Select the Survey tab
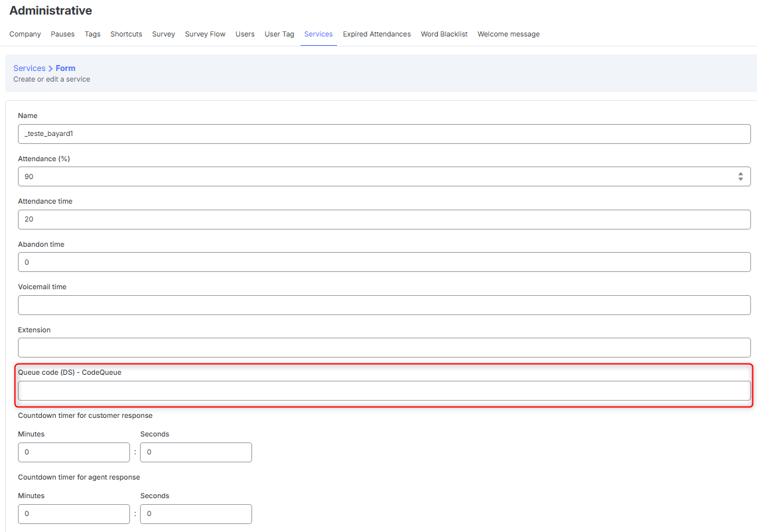The height and width of the screenshot is (532, 757). click(x=164, y=34)
